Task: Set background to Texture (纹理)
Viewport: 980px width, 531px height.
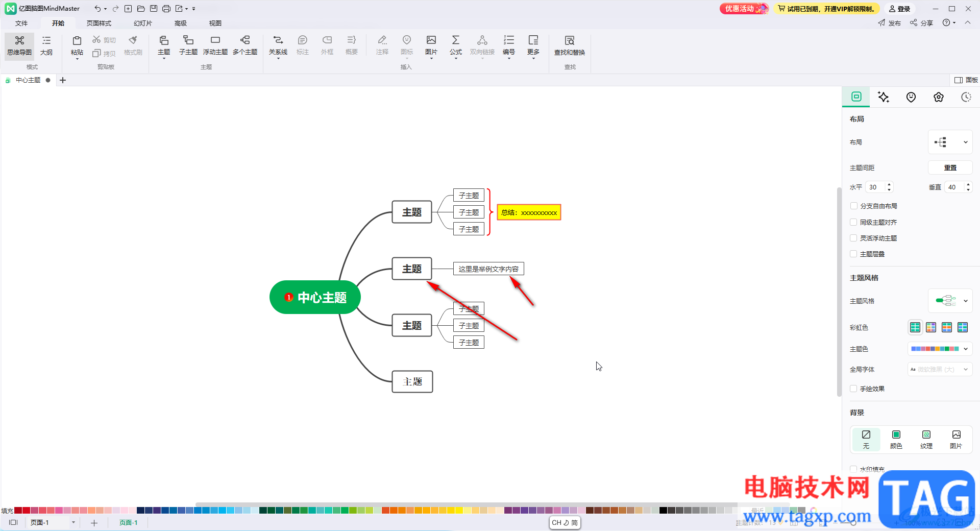Action: point(926,439)
